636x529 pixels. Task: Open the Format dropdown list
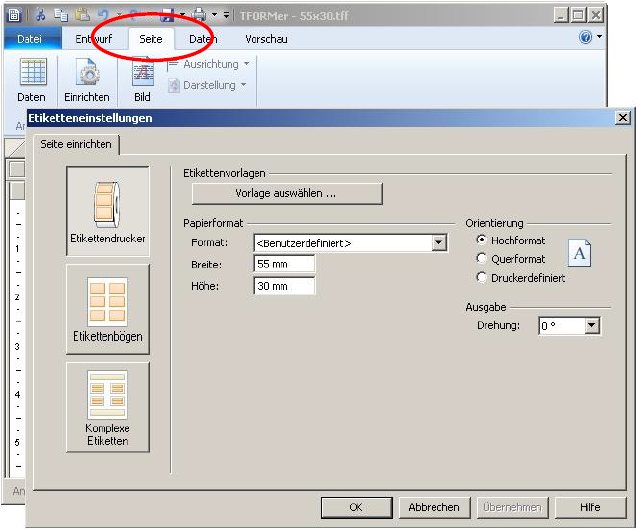pos(439,242)
